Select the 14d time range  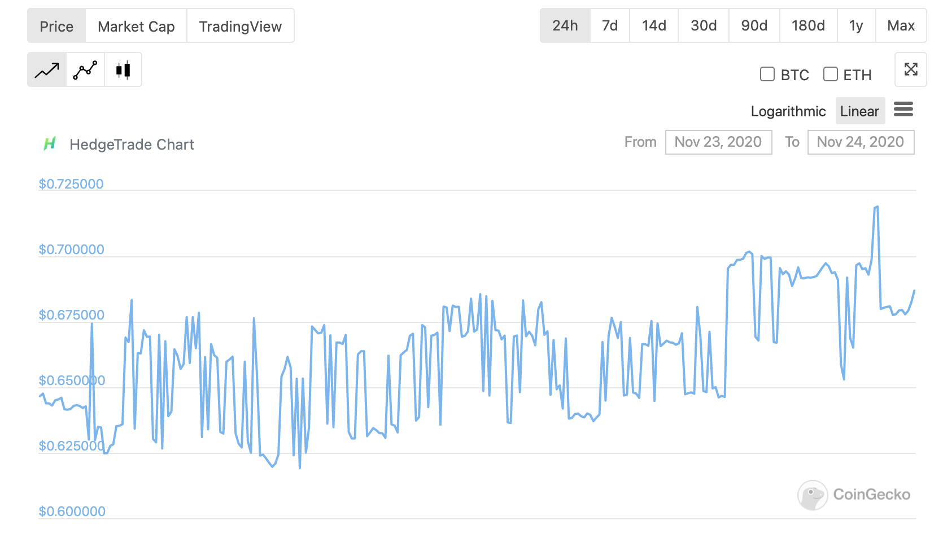tap(654, 25)
